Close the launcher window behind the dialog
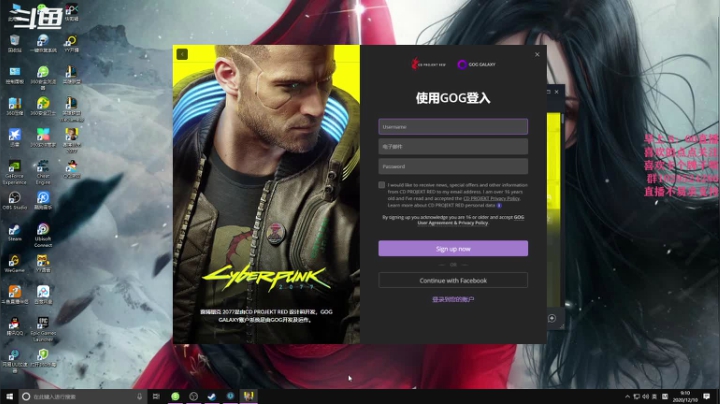This screenshot has width=720, height=404. 557,92
